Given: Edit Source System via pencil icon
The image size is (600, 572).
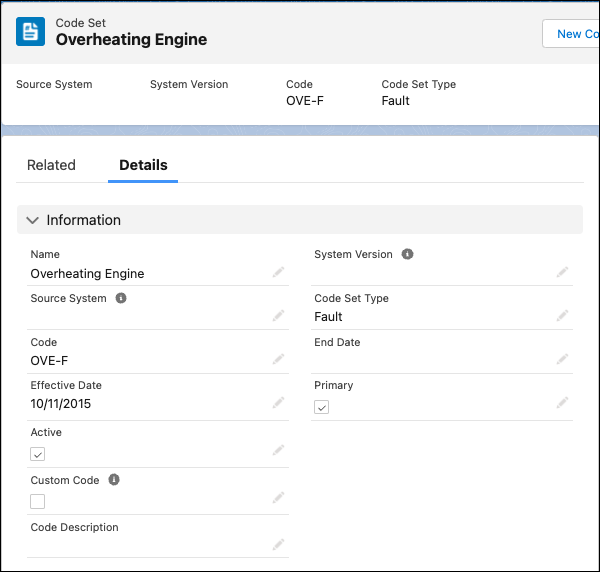Looking at the screenshot, I should (278, 316).
